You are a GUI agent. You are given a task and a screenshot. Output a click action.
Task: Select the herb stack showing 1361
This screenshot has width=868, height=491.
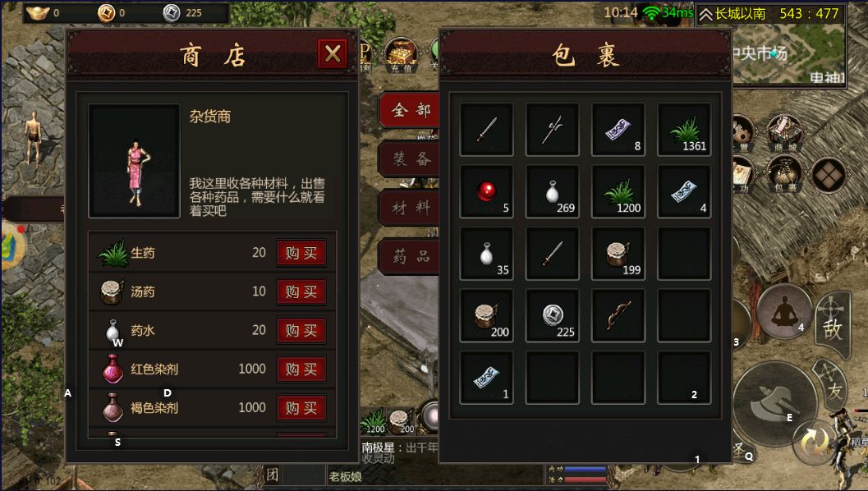tap(684, 130)
